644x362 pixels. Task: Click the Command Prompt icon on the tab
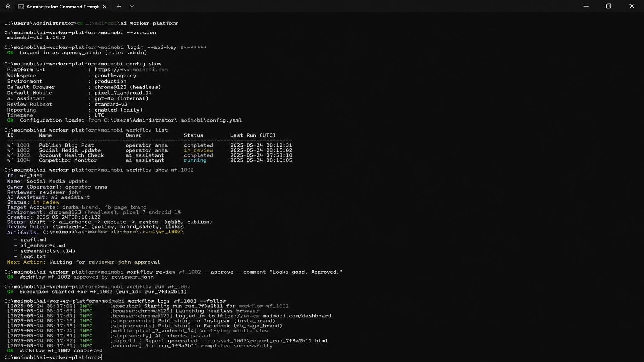coord(21,7)
